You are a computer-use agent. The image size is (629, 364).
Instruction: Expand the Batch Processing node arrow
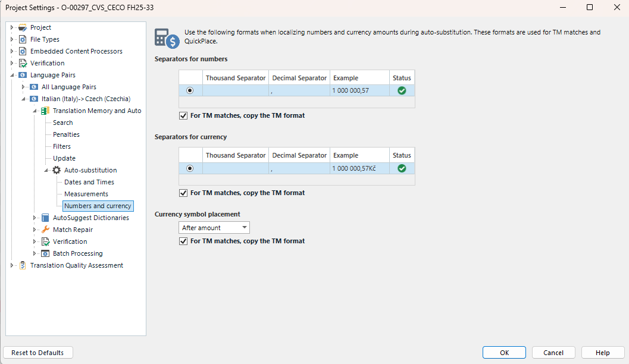[34, 253]
